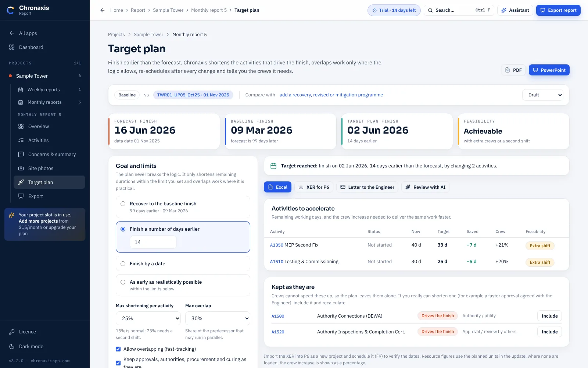Click the Site photos camera icon
Screen dimensions: 588x368
(21, 168)
